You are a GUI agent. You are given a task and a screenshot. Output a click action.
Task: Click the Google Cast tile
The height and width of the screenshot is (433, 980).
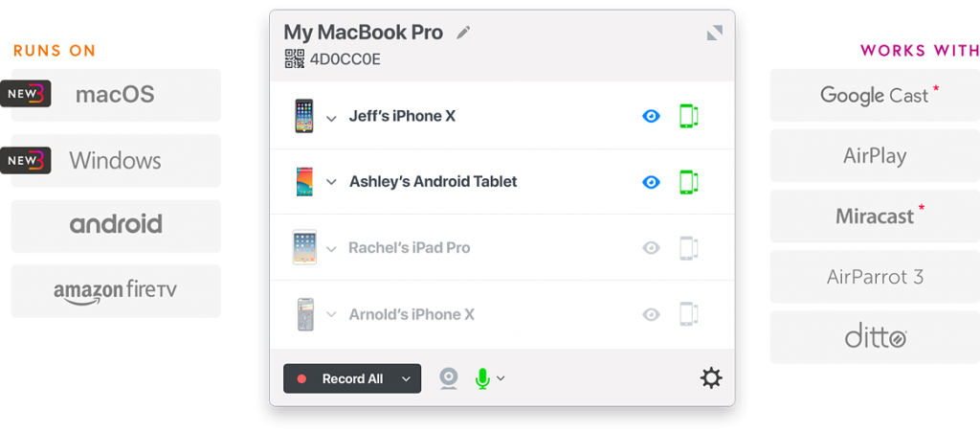click(875, 95)
